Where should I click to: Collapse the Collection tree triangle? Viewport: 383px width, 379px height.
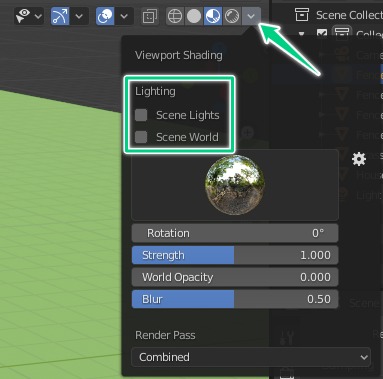(302, 34)
